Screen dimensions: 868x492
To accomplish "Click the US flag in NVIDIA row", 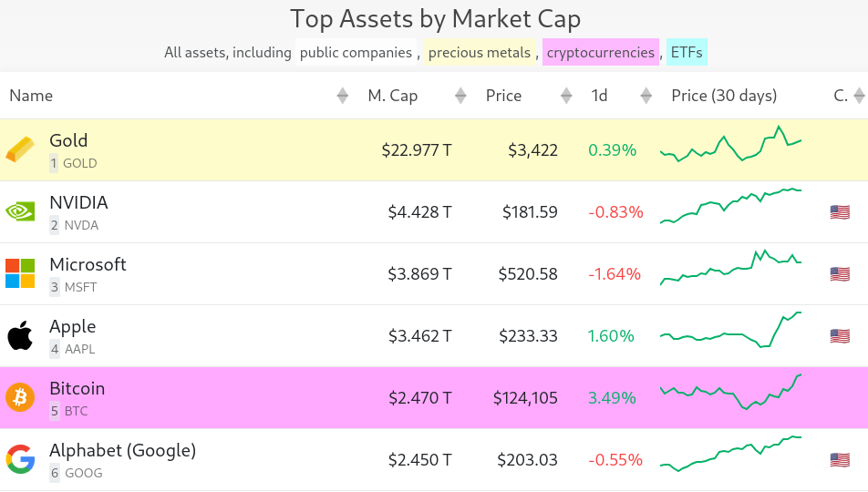I will [840, 212].
